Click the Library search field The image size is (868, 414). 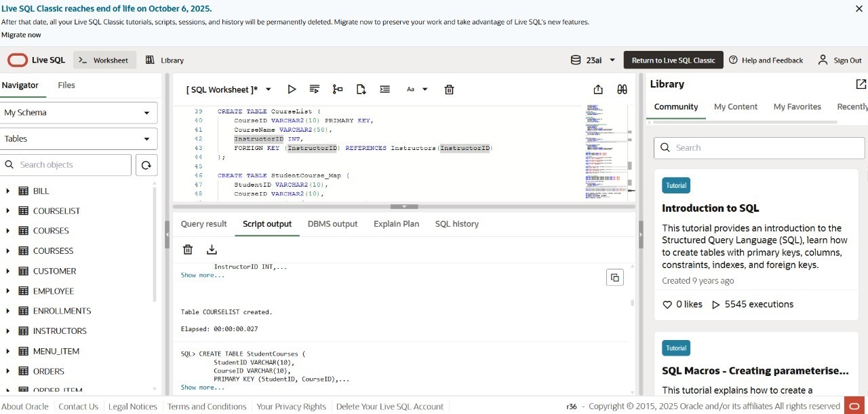click(759, 147)
